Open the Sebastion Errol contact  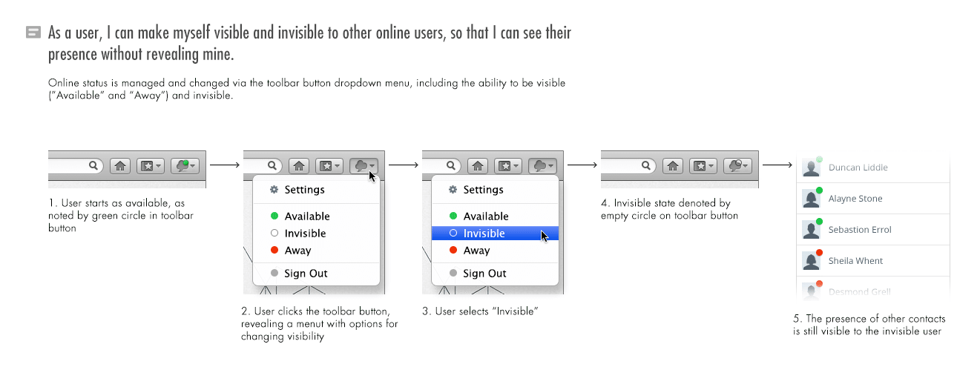861,230
